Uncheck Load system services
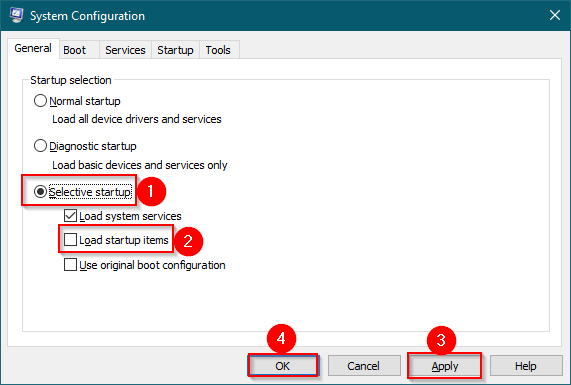This screenshot has height=385, width=571. 70,216
